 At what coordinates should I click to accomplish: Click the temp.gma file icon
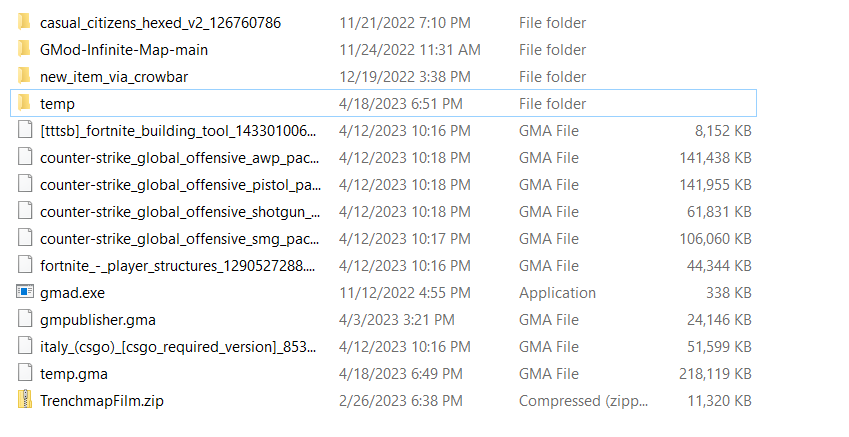point(24,374)
